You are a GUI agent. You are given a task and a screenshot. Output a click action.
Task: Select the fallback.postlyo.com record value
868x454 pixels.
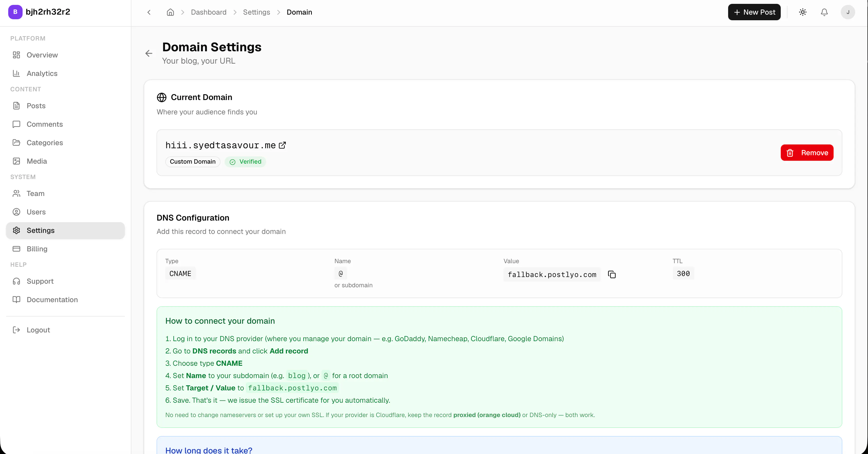click(x=552, y=274)
